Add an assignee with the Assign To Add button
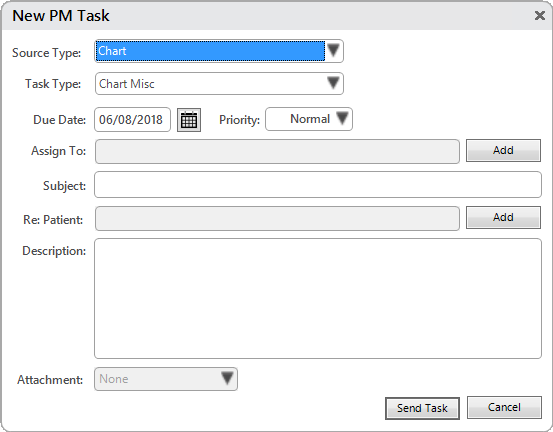The width and height of the screenshot is (553, 432). (503, 150)
